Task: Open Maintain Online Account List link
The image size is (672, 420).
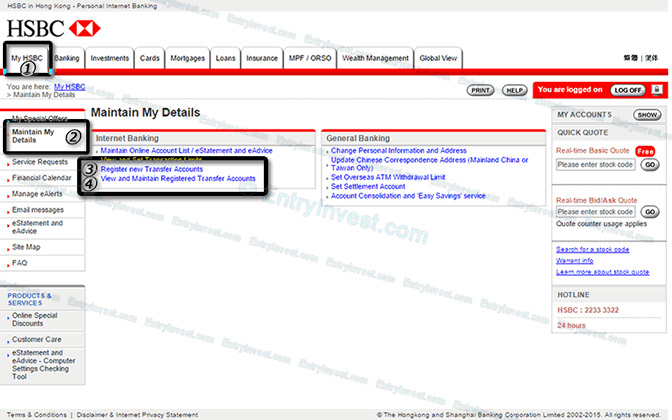Action: pyautogui.click(x=186, y=151)
